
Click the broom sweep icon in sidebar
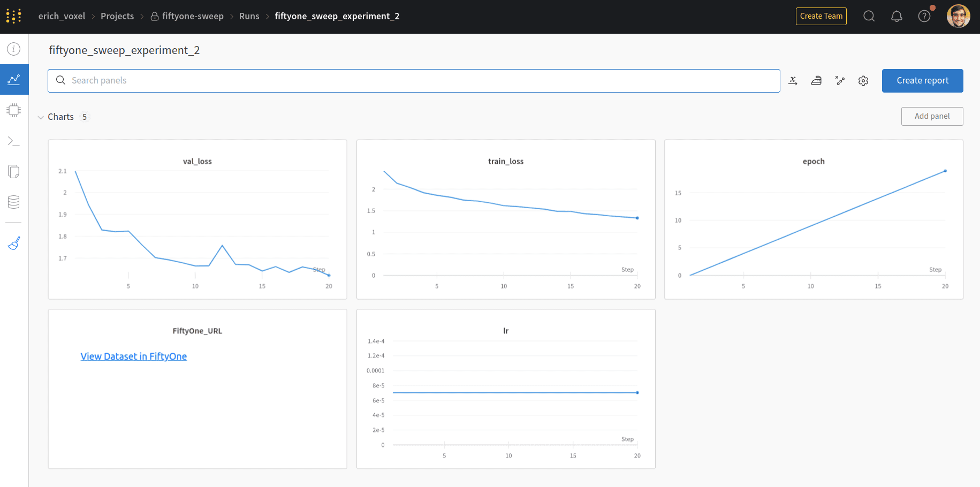click(14, 243)
